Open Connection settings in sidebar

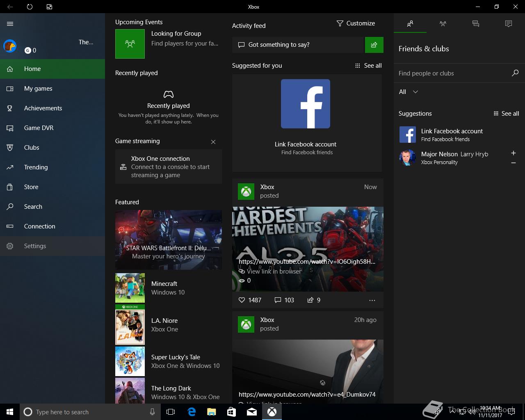click(52, 226)
